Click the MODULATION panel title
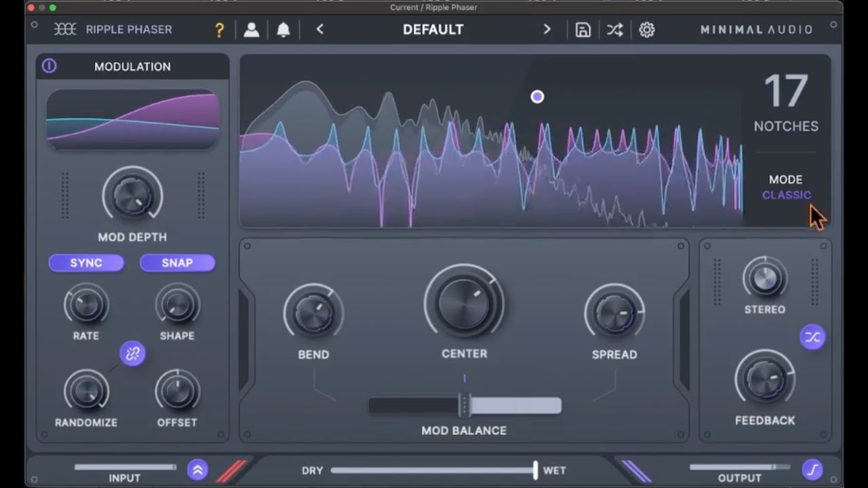 tap(132, 66)
